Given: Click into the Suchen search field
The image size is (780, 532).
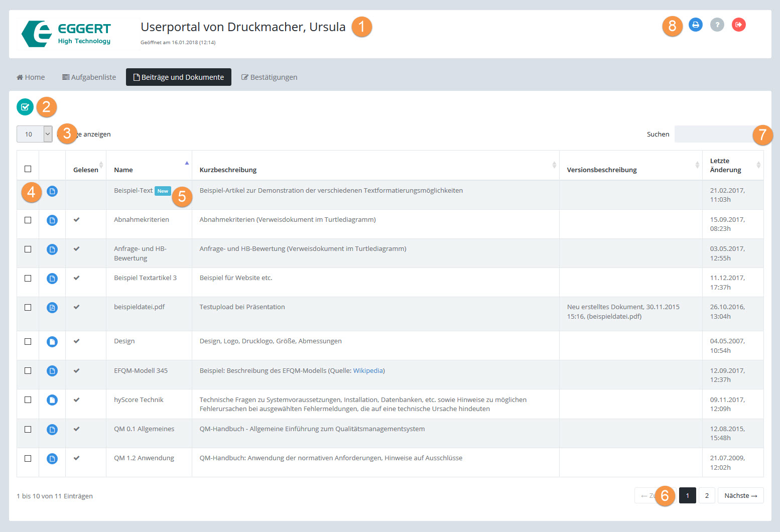Looking at the screenshot, I should click(x=713, y=134).
